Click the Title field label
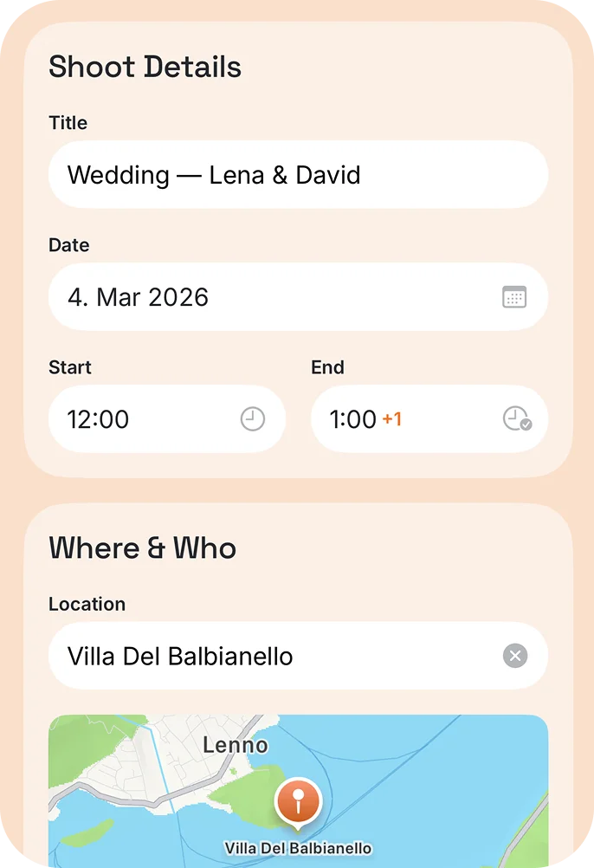 pyautogui.click(x=68, y=123)
